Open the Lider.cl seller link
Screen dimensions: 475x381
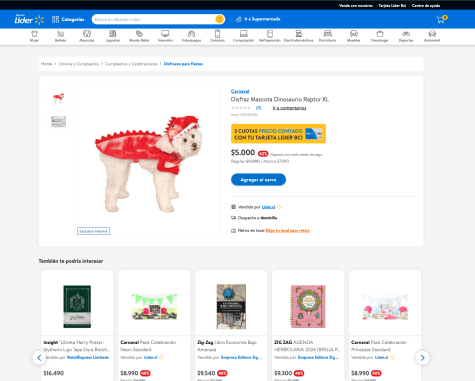268,207
